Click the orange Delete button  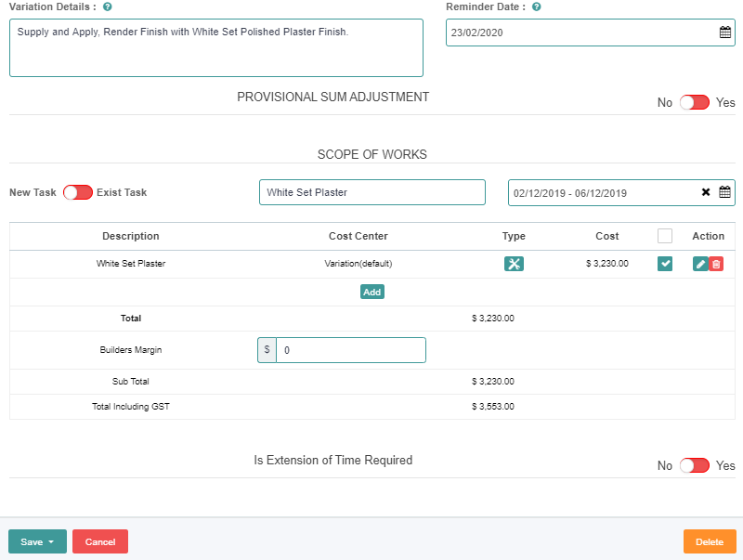click(710, 541)
